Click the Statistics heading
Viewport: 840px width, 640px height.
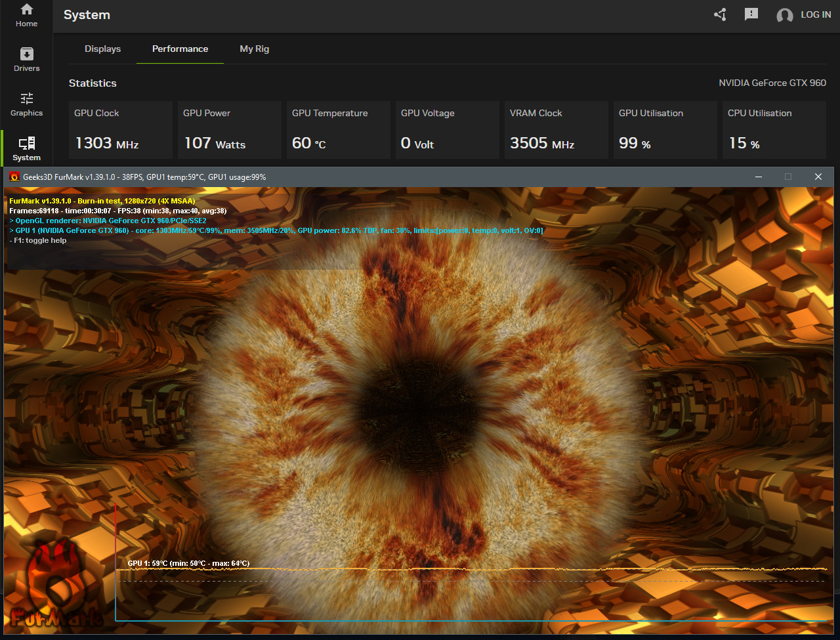pos(93,83)
